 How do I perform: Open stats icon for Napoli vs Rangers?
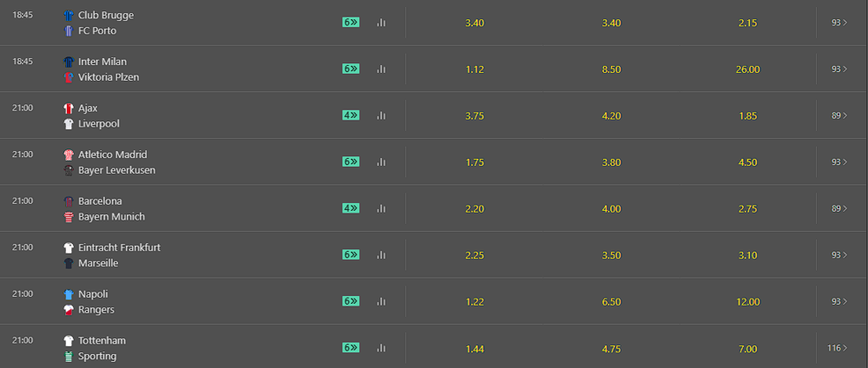tap(381, 301)
